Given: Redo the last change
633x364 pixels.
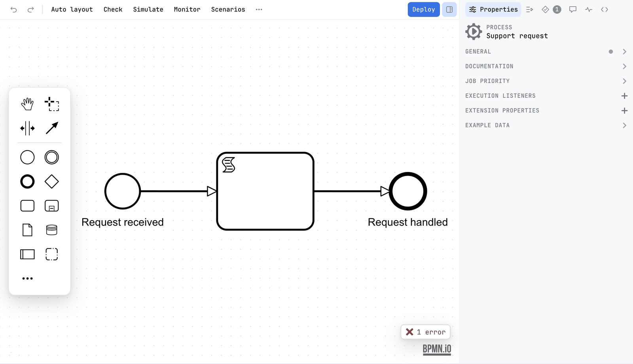Looking at the screenshot, I should pyautogui.click(x=30, y=9).
